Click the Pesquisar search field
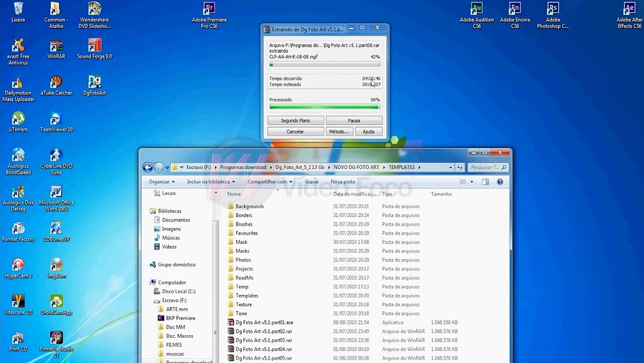 [x=488, y=167]
